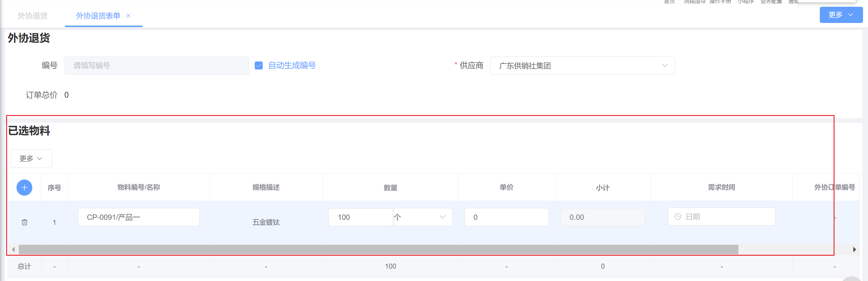868x281 pixels.
Task: Open the blue 更多 dropdown button
Action: point(841,15)
